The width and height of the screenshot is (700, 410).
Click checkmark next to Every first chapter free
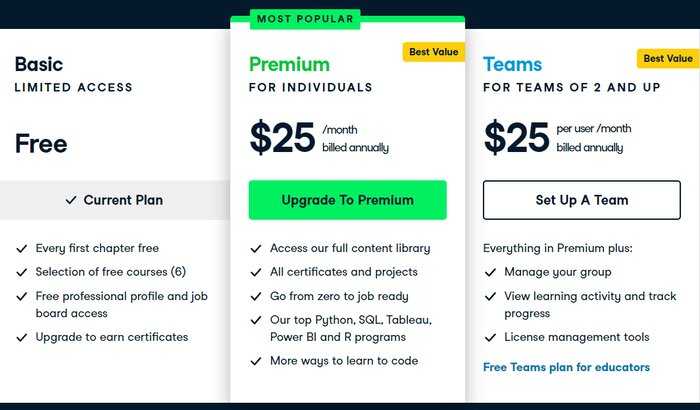(x=21, y=248)
